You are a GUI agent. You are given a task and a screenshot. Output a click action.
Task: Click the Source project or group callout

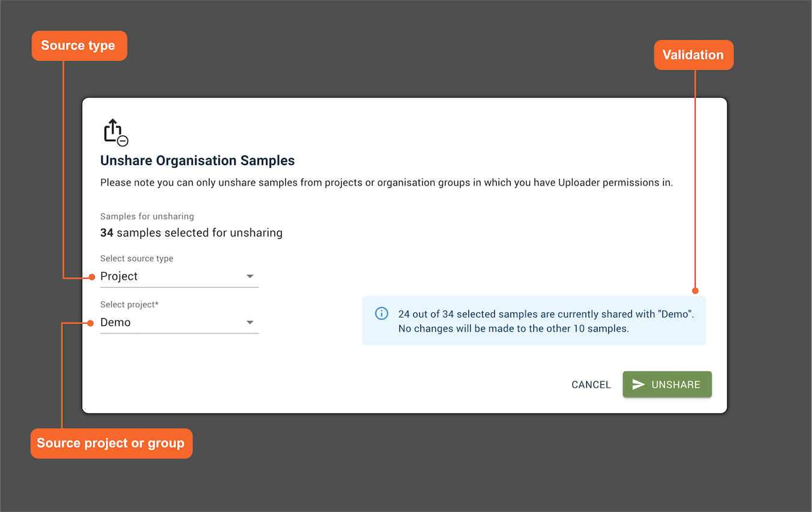pos(111,443)
